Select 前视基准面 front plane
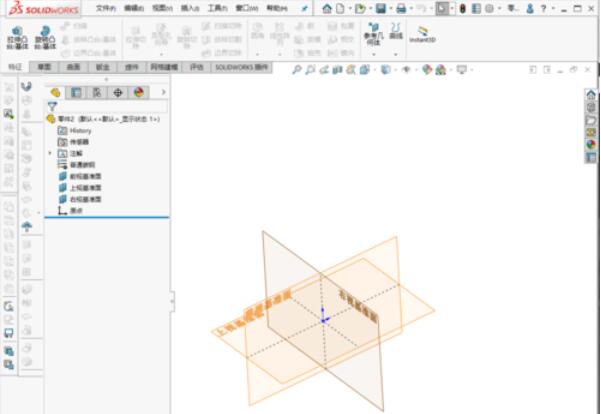 click(80, 176)
